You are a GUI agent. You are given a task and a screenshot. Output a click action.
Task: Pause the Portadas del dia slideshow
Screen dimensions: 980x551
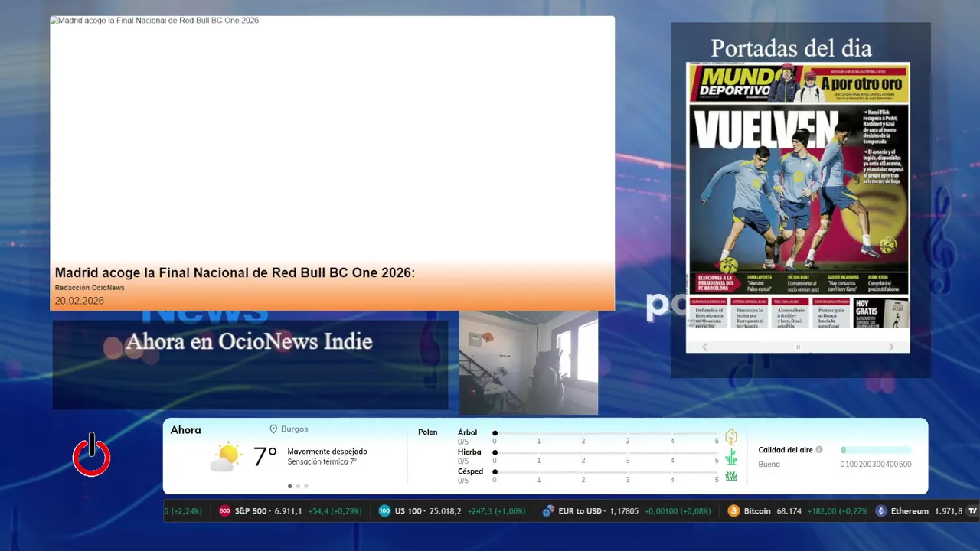click(798, 347)
